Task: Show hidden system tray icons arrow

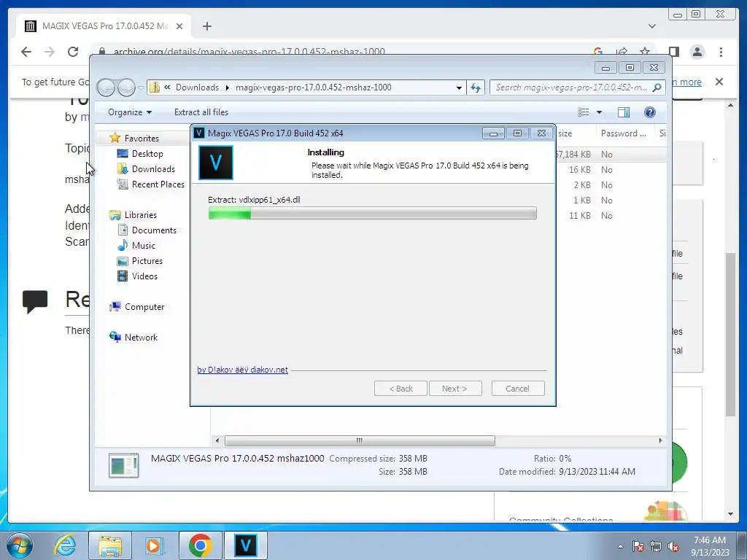Action: (x=620, y=546)
